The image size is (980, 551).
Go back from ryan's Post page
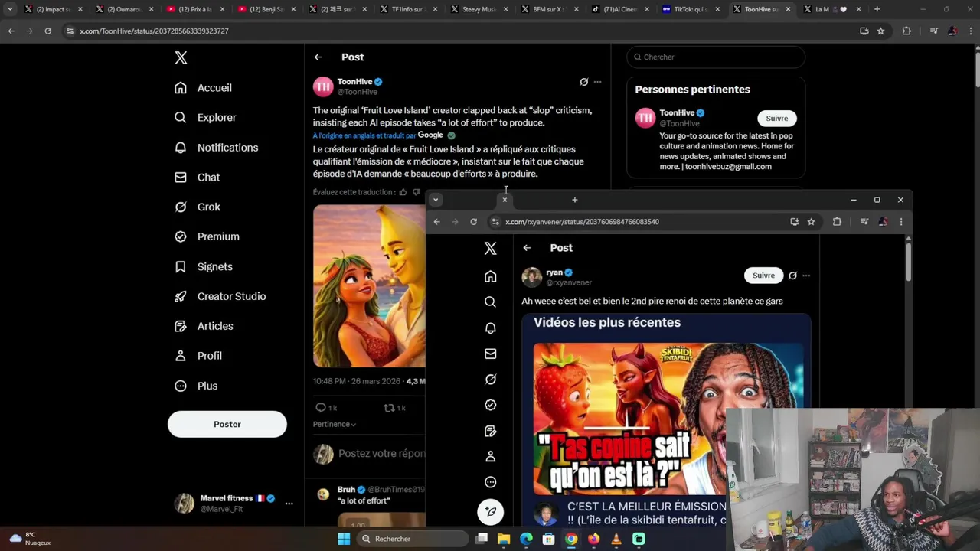[527, 248]
